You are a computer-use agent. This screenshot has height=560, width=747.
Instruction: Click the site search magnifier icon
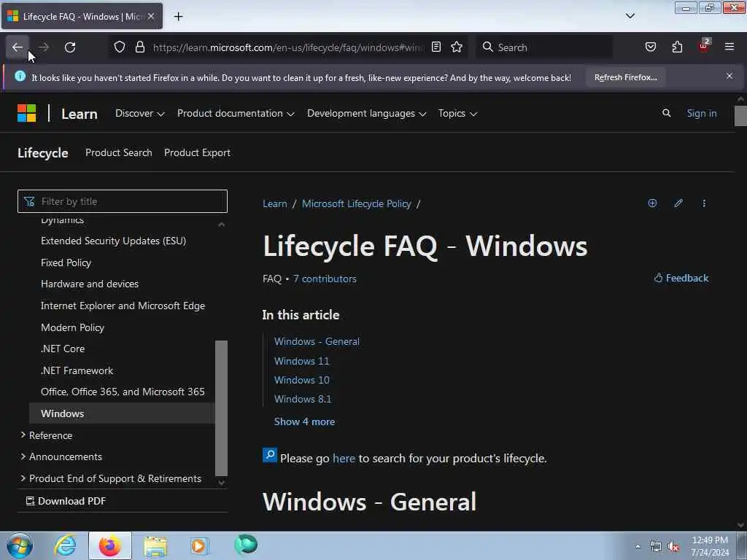pyautogui.click(x=667, y=113)
